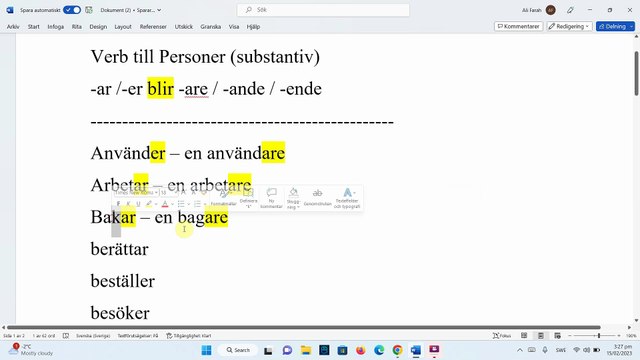Switch to read mode view icon
640x360 pixels.
524,336
